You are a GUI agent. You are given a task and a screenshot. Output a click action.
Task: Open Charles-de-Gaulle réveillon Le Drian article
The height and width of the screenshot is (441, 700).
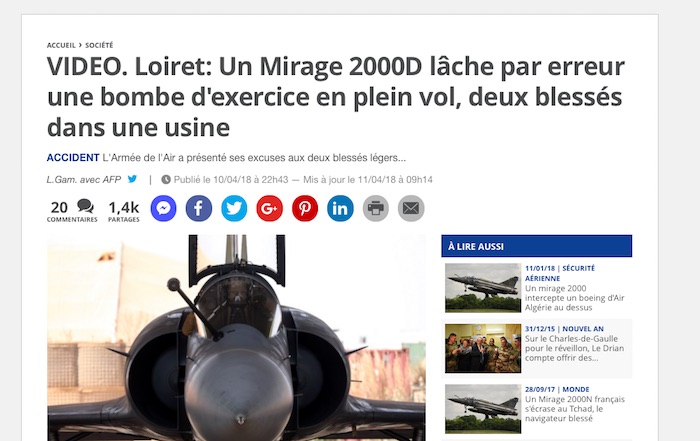click(575, 348)
